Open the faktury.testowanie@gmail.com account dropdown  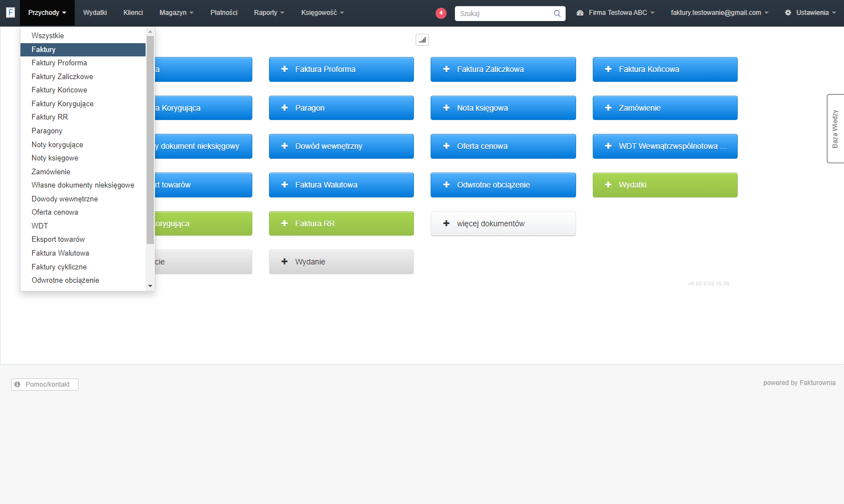point(719,13)
